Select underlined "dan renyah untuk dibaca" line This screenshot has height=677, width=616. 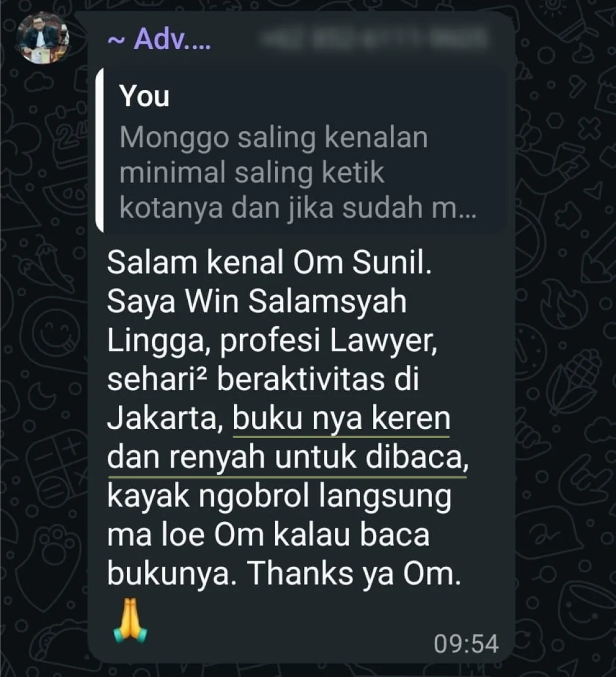coord(287,458)
